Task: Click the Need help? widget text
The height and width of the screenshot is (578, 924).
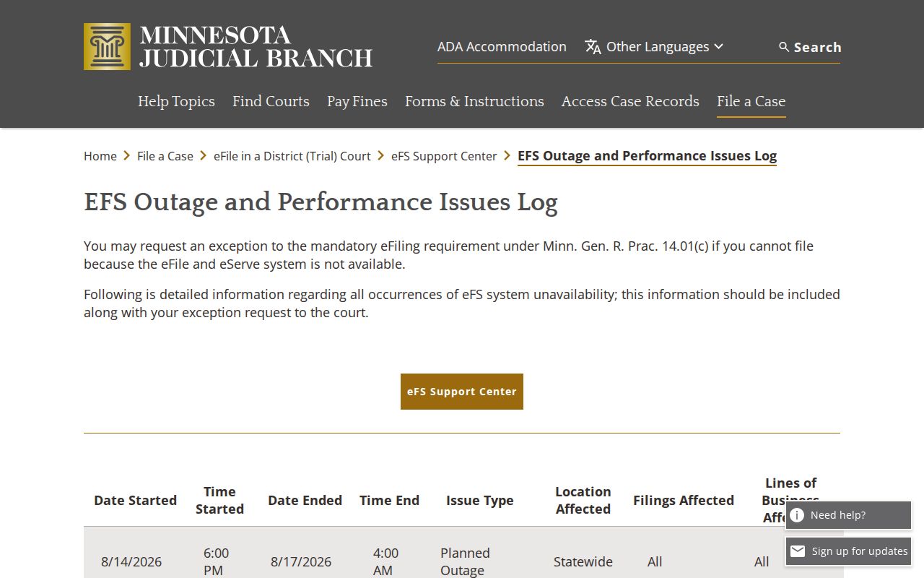Action: pyautogui.click(x=838, y=515)
